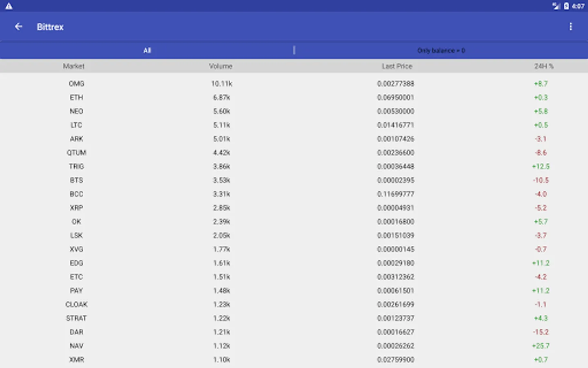The width and height of the screenshot is (588, 368).
Task: Click NEO volume 5.60k
Action: (x=222, y=111)
